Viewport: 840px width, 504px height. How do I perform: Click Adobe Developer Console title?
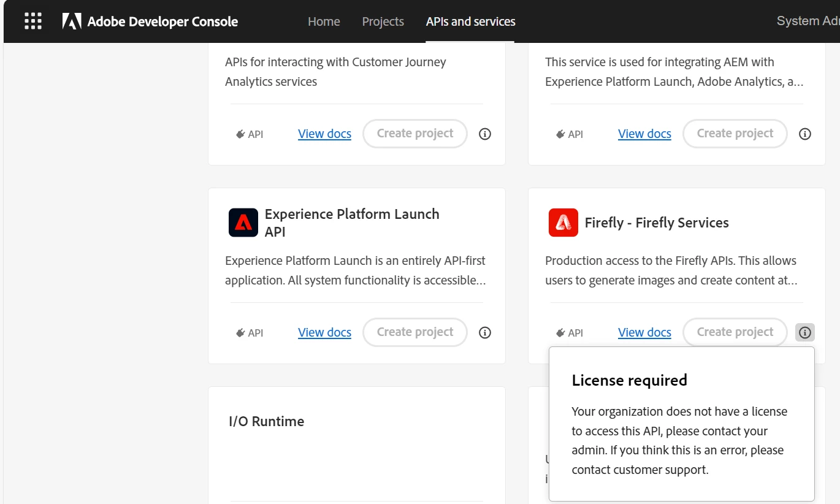tap(162, 21)
